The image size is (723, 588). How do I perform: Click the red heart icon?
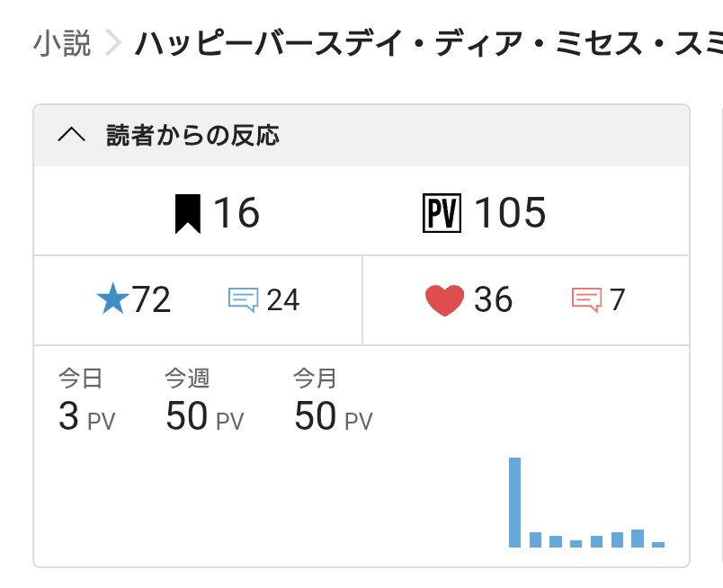(444, 300)
